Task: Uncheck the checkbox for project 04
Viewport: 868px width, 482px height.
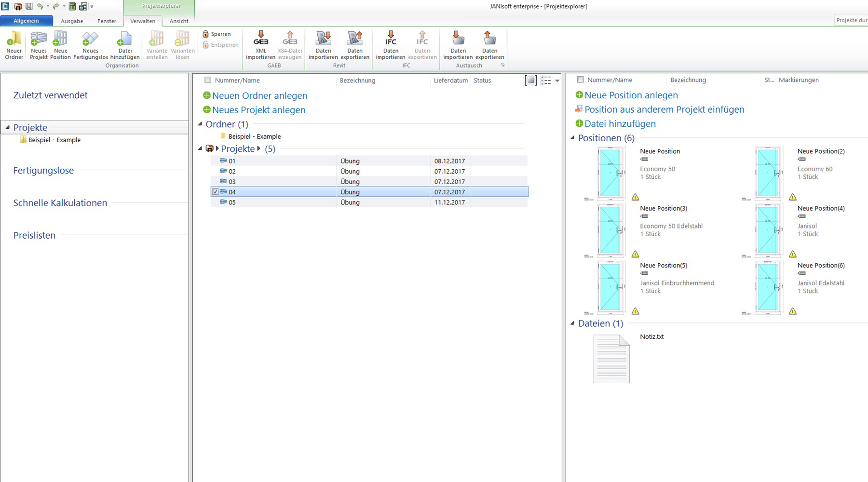Action: coord(215,192)
